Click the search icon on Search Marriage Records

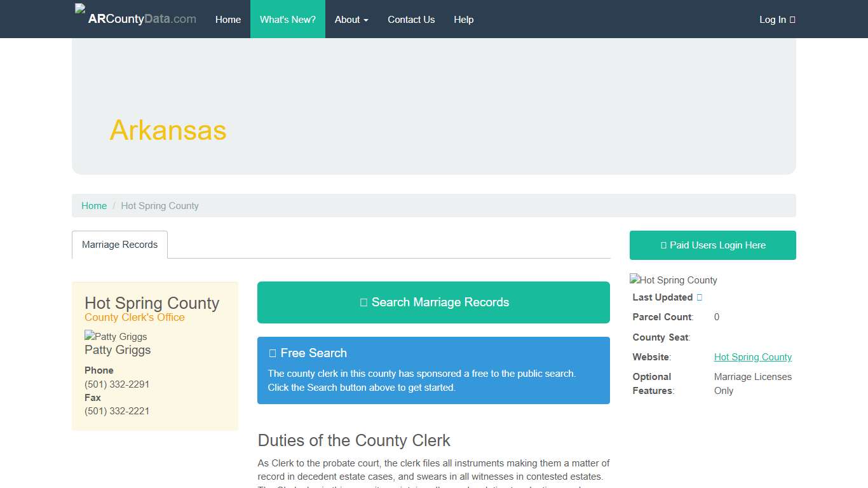coord(364,302)
